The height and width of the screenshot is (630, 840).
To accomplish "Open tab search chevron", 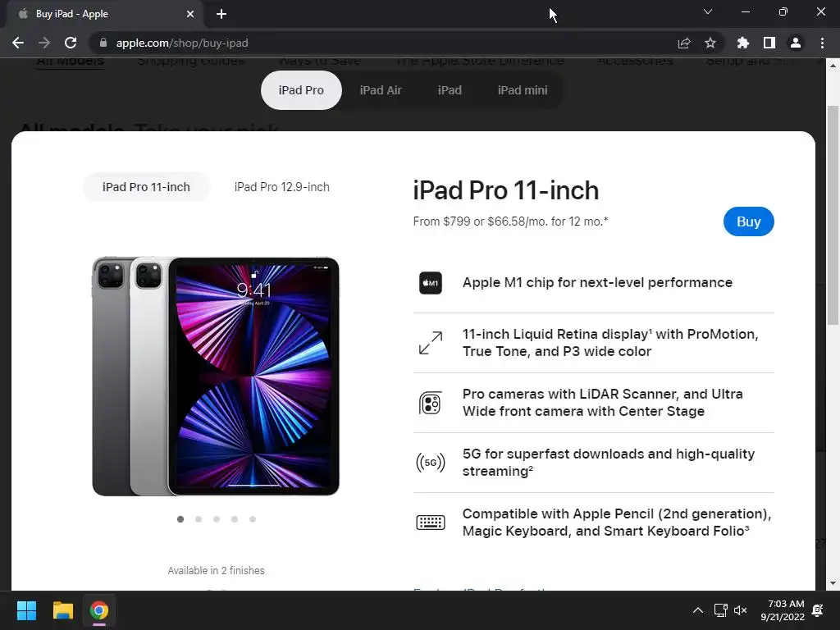I will click(x=708, y=11).
